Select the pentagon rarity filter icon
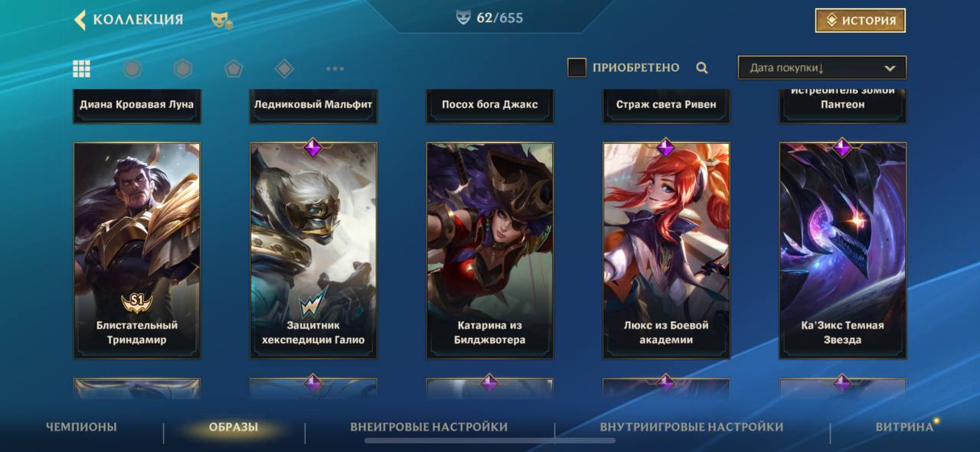Image resolution: width=980 pixels, height=452 pixels. [234, 69]
